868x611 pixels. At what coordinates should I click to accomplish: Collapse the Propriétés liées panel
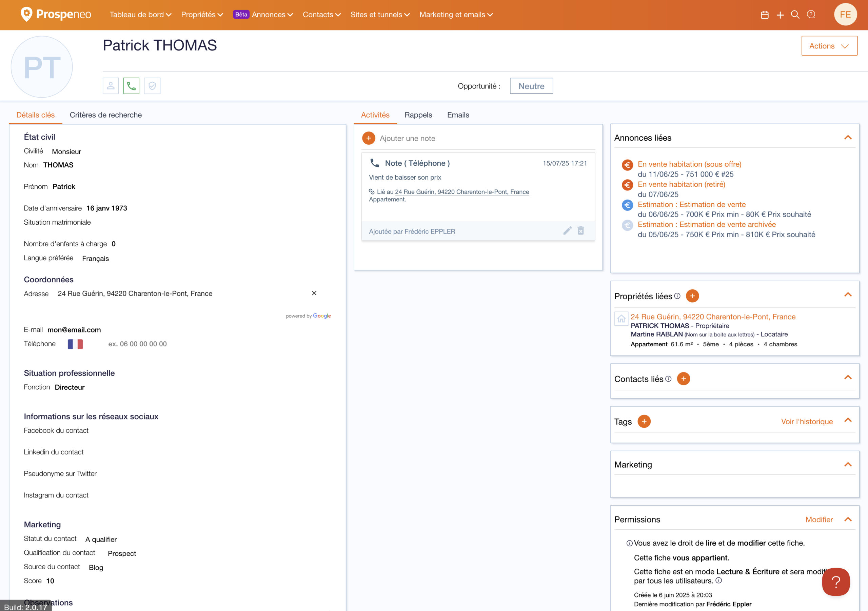[848, 295]
